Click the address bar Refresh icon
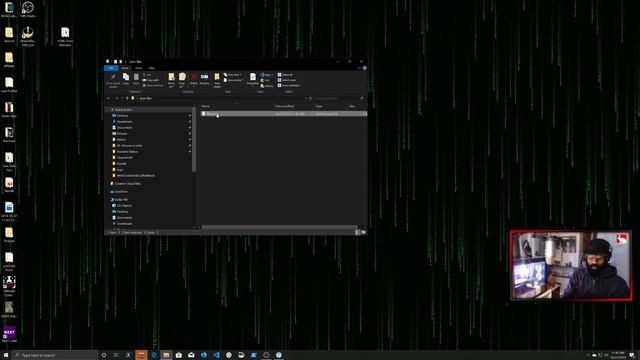The height and width of the screenshot is (360, 640). click(311, 98)
